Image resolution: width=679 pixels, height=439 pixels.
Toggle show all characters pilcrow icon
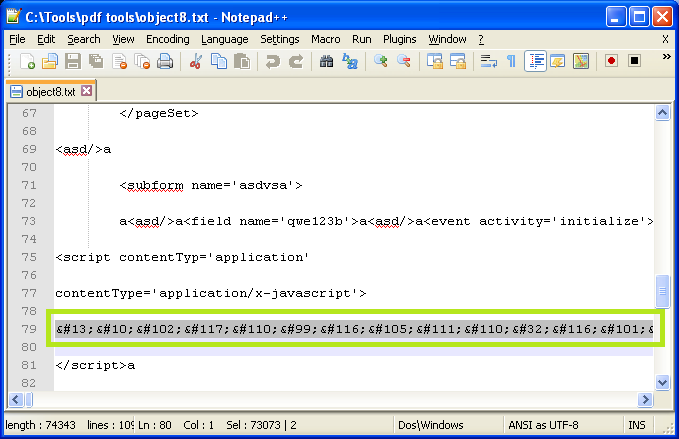[511, 61]
